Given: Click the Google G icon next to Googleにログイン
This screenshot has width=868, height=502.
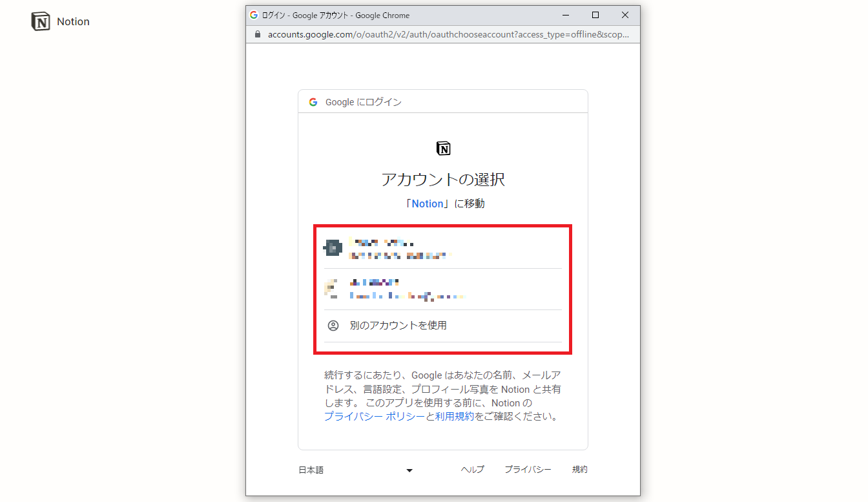Looking at the screenshot, I should click(313, 101).
